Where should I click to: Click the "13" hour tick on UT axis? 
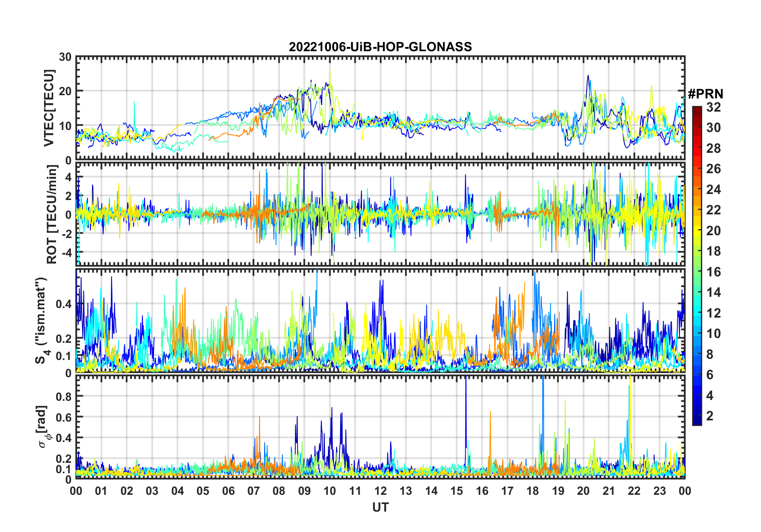[x=406, y=491]
